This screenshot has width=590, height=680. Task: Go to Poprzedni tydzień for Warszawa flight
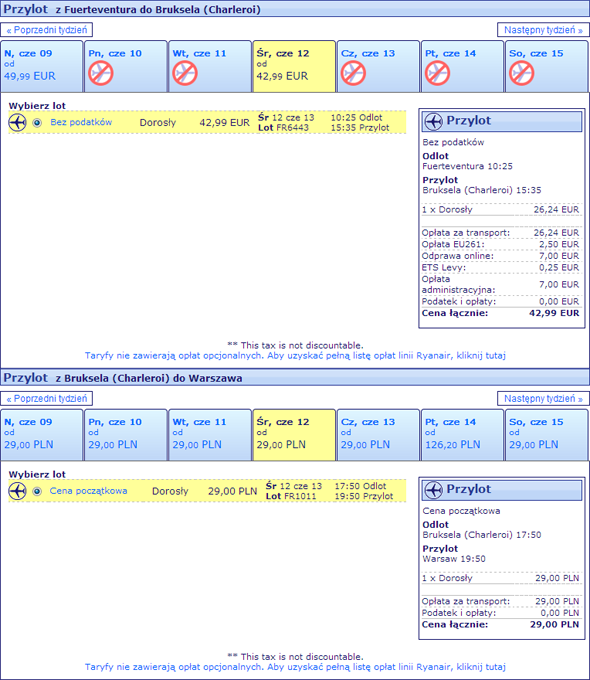click(x=46, y=399)
